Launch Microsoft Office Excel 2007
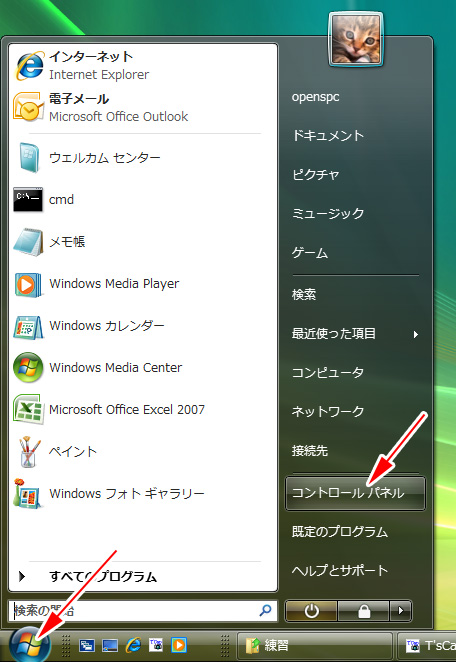 click(143, 410)
